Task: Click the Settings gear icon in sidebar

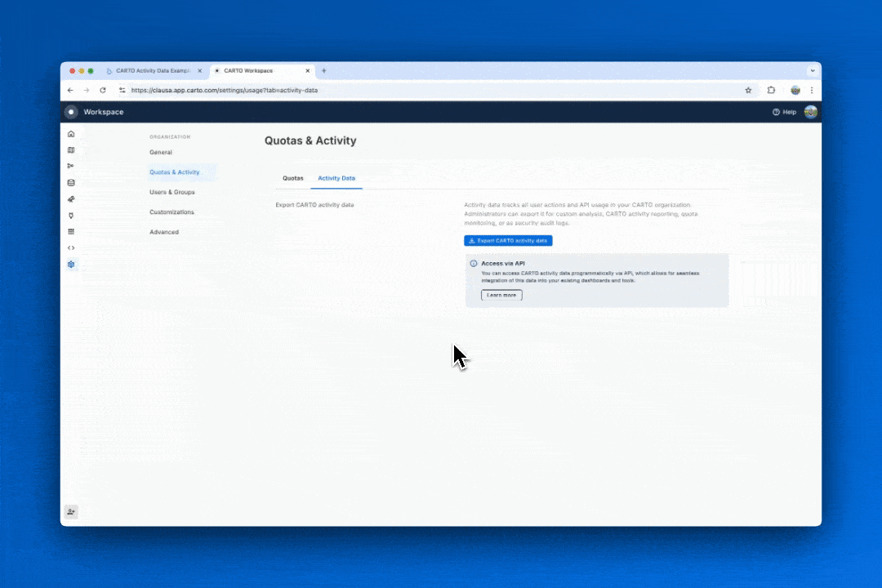Action: [71, 265]
